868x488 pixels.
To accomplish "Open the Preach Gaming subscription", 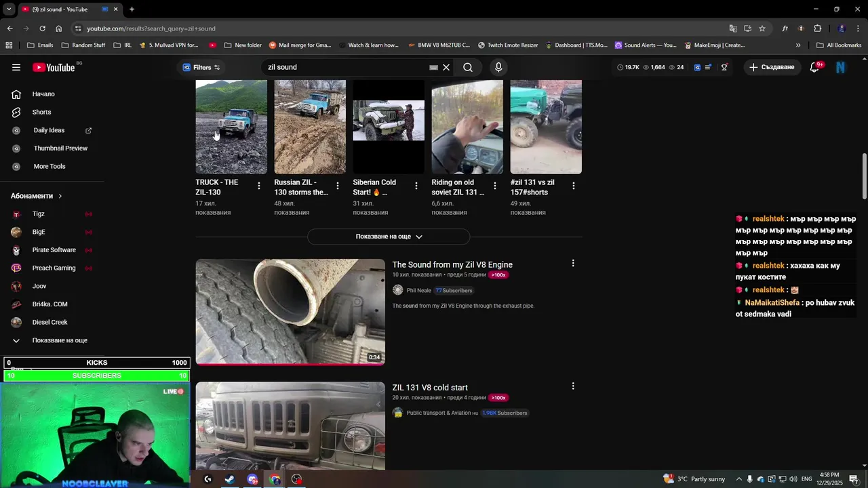I will (x=54, y=268).
